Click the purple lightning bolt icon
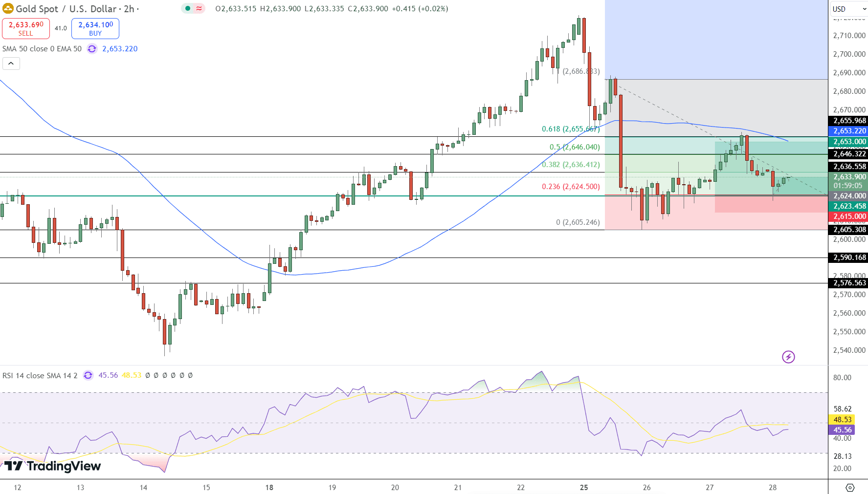This screenshot has height=494, width=868. (788, 357)
